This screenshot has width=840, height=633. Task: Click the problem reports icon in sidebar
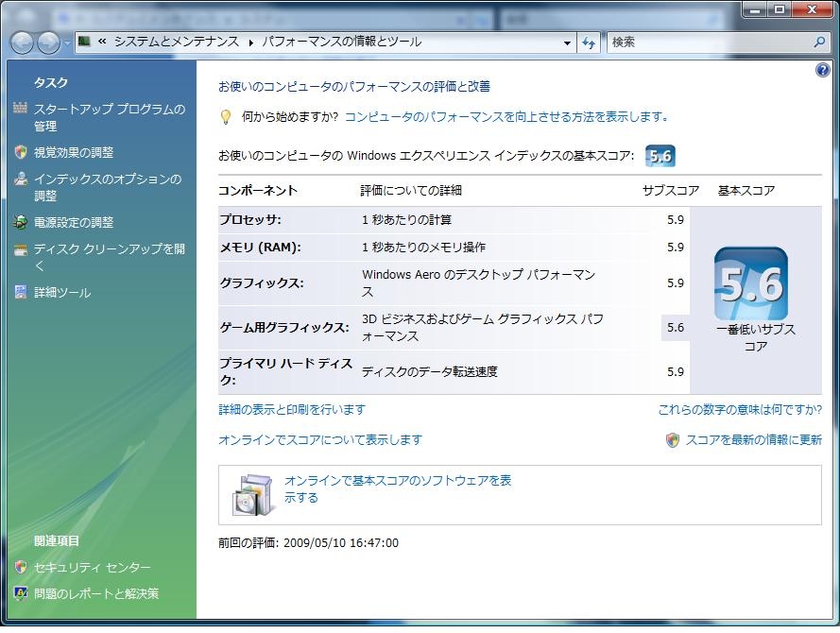point(21,592)
